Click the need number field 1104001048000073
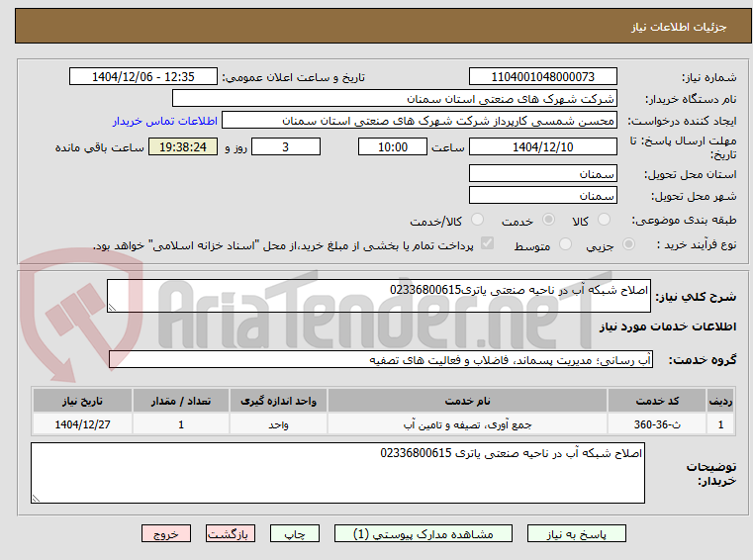This screenshot has height=560, width=753. pyautogui.click(x=542, y=77)
